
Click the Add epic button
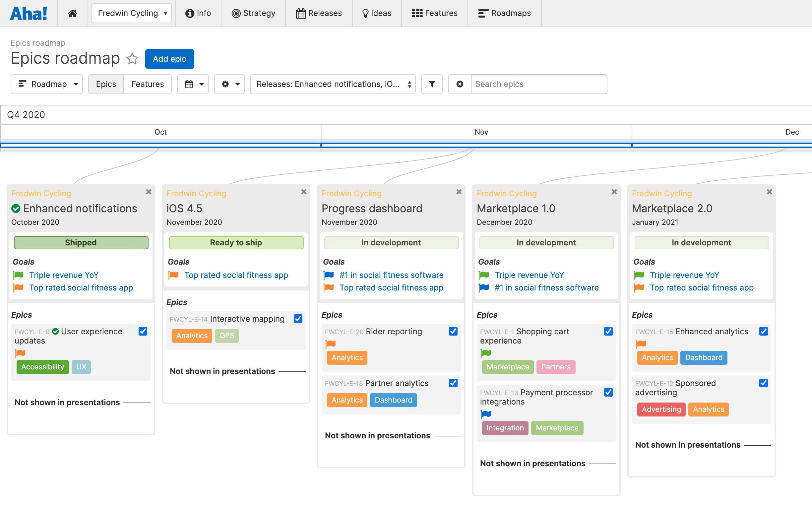click(x=169, y=59)
